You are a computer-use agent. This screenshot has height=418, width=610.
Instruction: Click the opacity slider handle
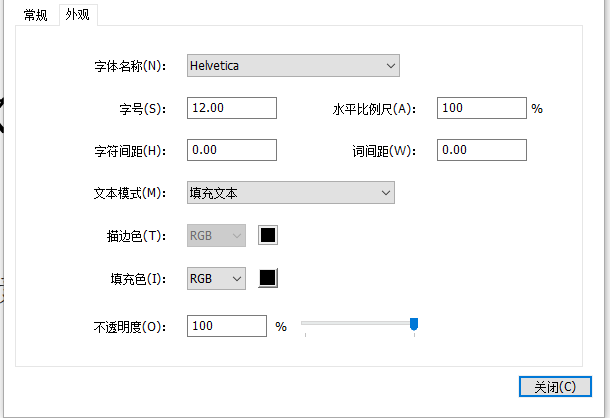click(414, 323)
